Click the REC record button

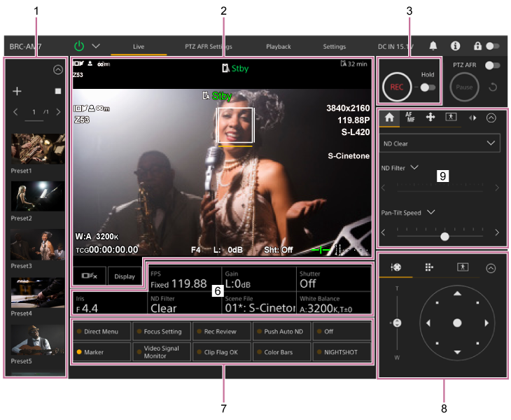(397, 87)
